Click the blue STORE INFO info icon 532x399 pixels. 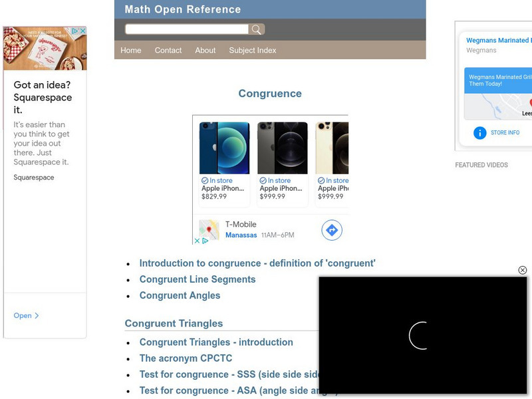point(479,132)
